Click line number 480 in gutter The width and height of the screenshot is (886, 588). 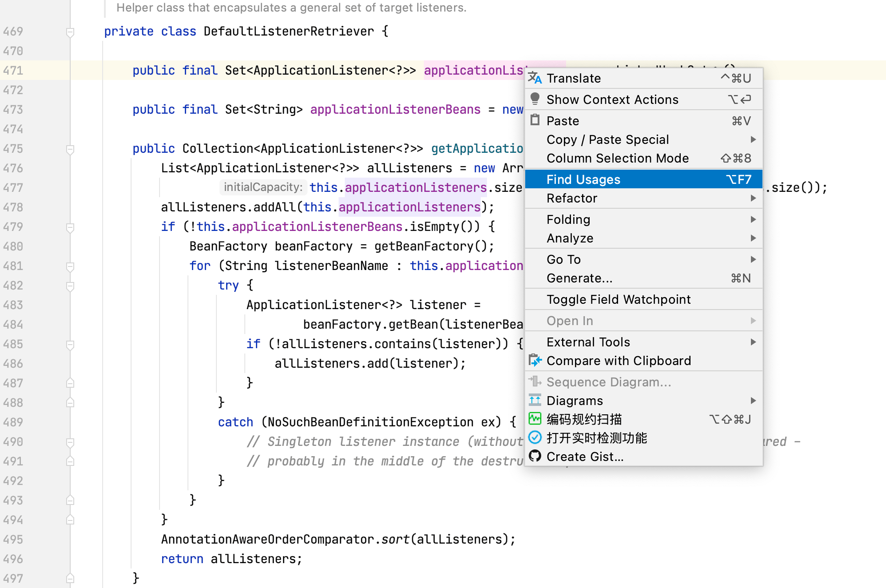(x=13, y=246)
